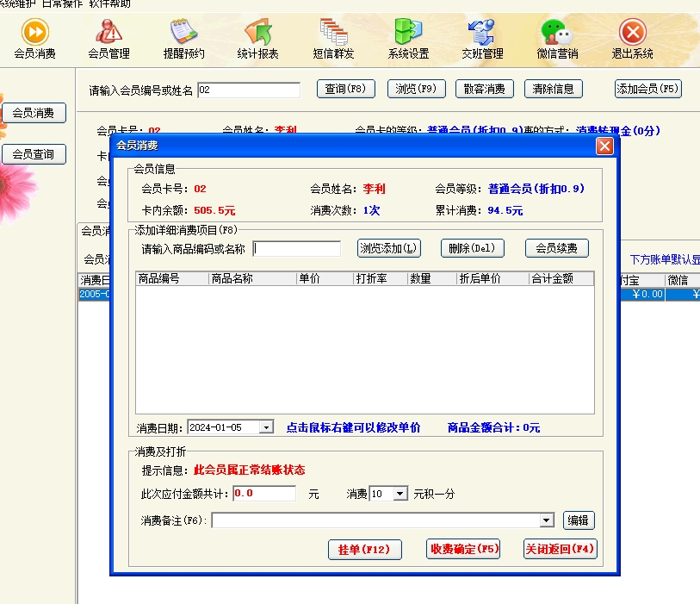
Task: Open 会员管理 from the toolbar
Action: tap(108, 39)
